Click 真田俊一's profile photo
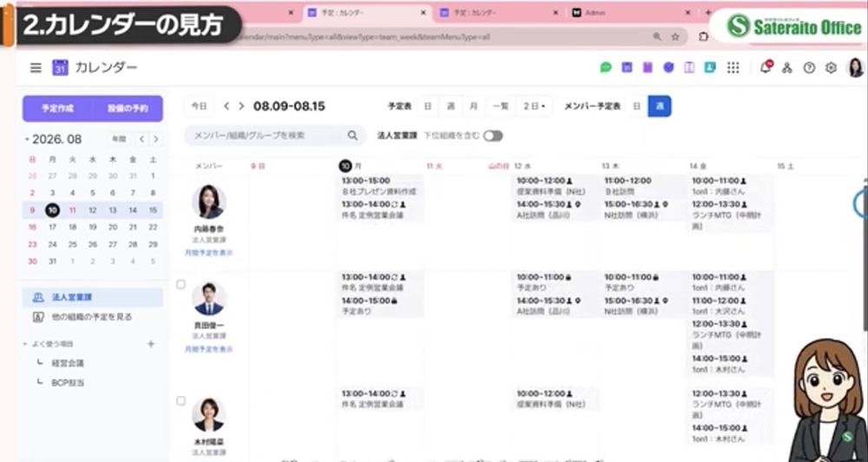Viewport: 868px width, 462px height. tap(209, 299)
